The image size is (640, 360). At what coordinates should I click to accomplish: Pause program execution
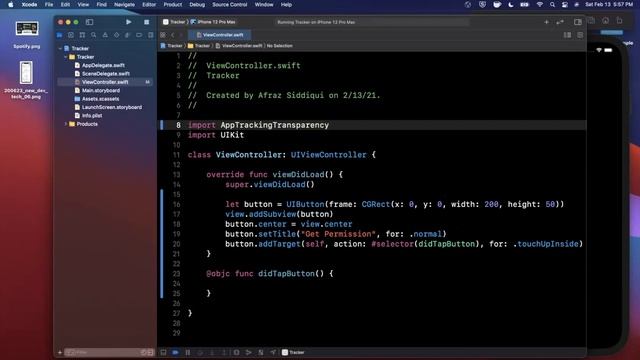point(188,352)
